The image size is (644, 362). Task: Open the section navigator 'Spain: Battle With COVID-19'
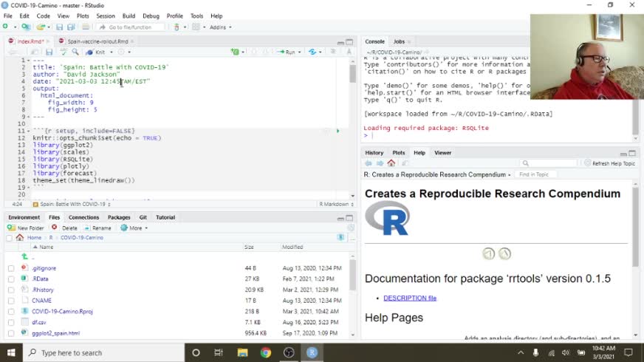click(x=72, y=204)
